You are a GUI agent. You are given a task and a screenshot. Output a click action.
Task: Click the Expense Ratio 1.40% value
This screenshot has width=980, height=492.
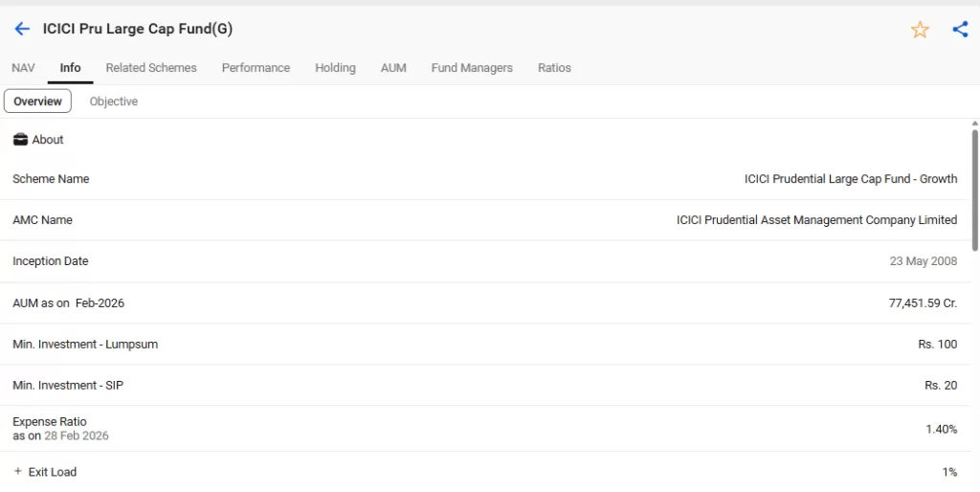[x=941, y=429]
